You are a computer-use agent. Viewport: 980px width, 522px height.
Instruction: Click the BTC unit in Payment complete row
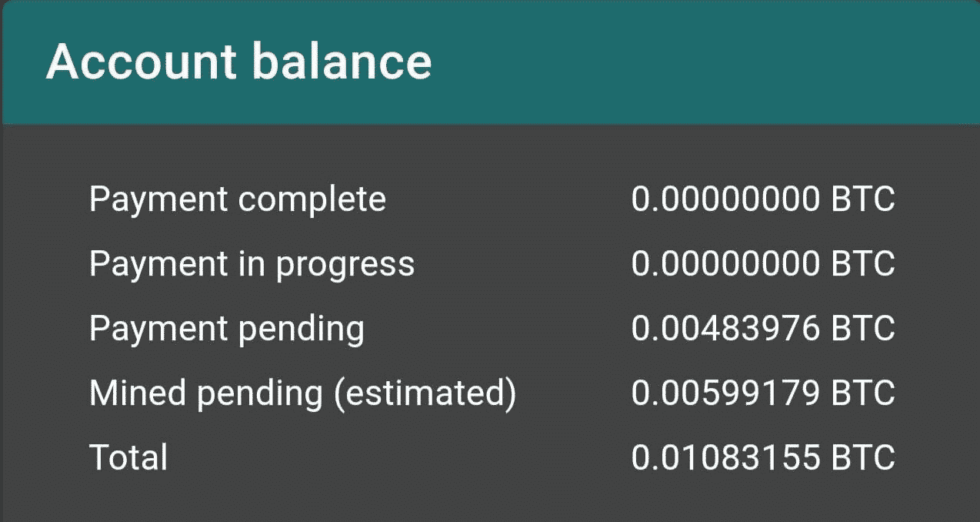863,199
